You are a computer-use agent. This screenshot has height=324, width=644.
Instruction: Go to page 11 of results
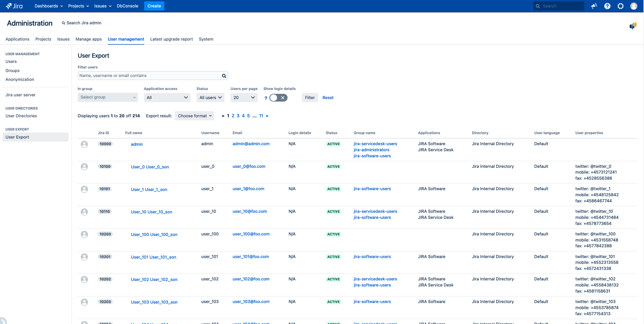click(x=261, y=116)
